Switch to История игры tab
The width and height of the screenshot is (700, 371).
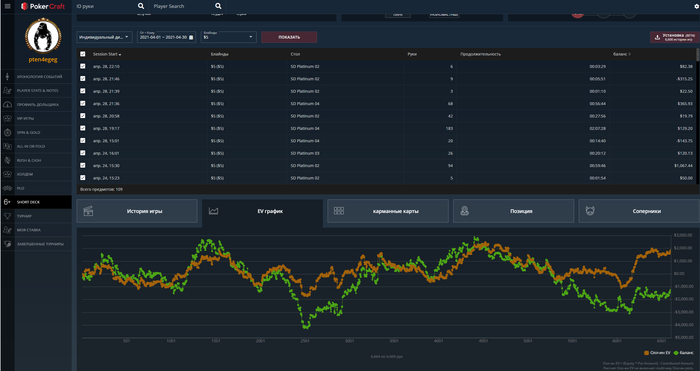click(137, 211)
